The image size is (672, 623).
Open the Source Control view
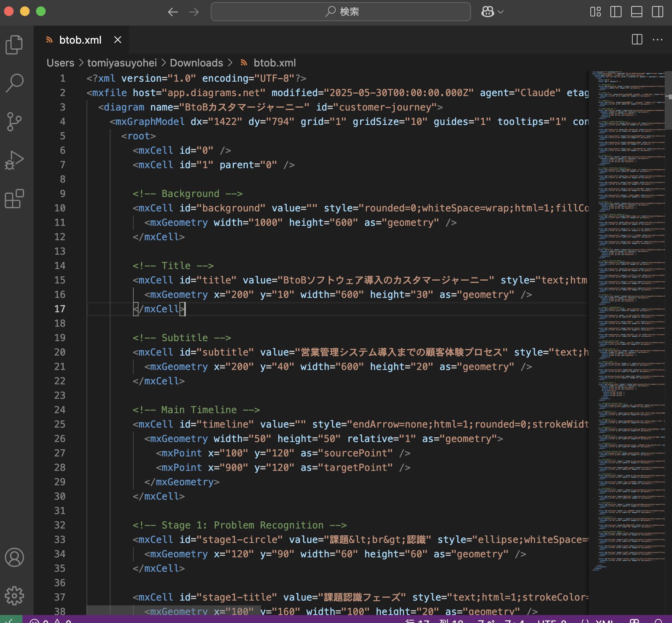(14, 121)
